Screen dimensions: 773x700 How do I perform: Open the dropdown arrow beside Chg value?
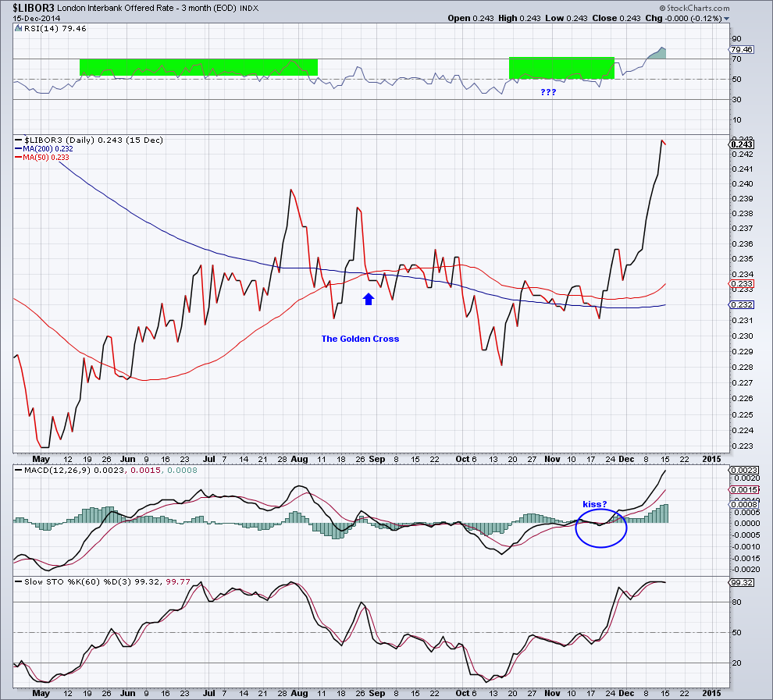coord(726,19)
